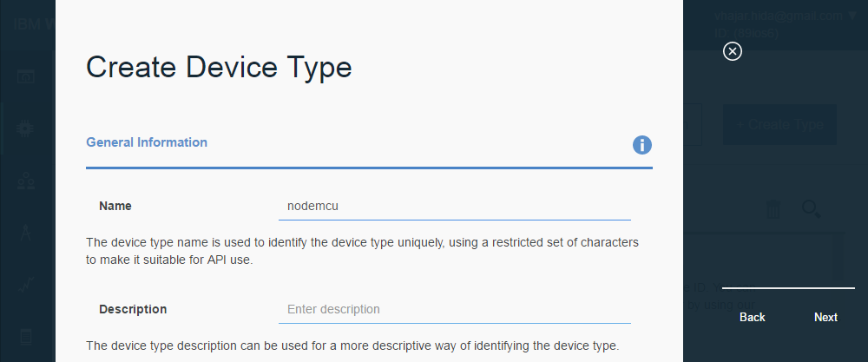Click the magnifier search icon
868x362 pixels.
pyautogui.click(x=812, y=209)
